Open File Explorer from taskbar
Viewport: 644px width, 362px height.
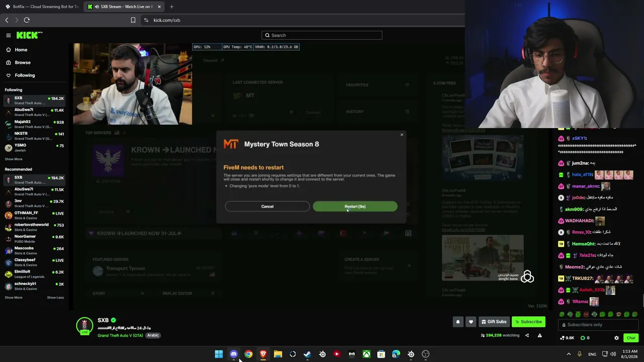click(278, 354)
